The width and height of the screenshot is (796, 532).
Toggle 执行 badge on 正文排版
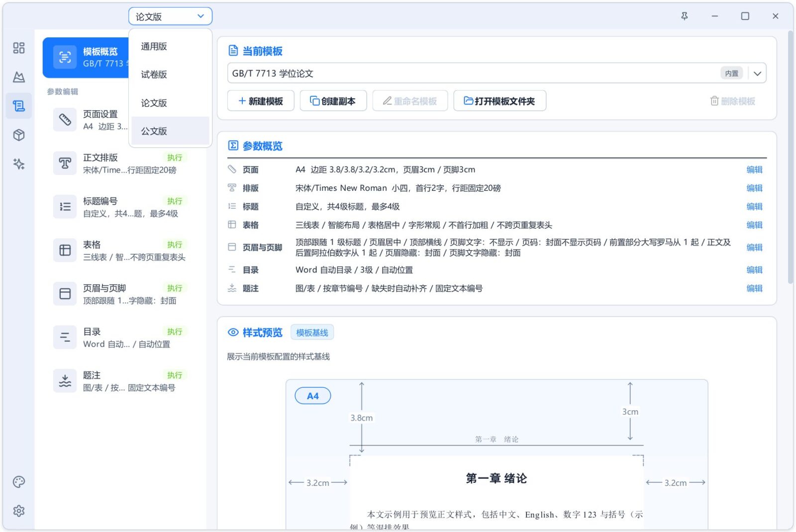175,157
